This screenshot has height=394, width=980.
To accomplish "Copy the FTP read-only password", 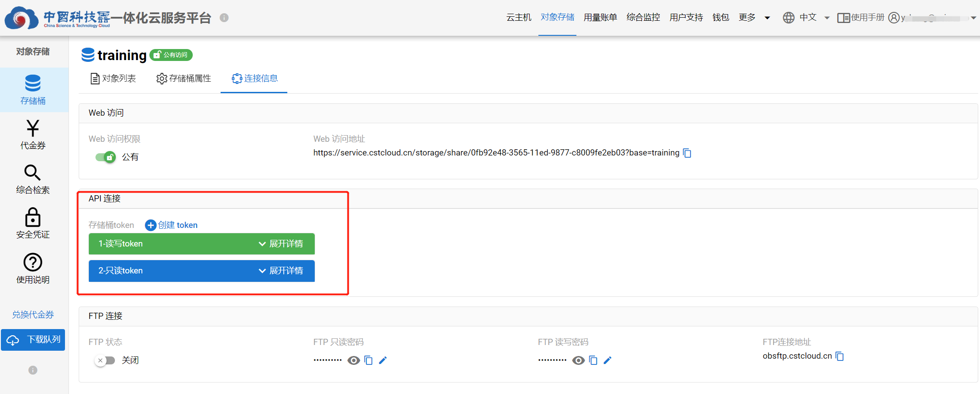I will click(x=368, y=360).
